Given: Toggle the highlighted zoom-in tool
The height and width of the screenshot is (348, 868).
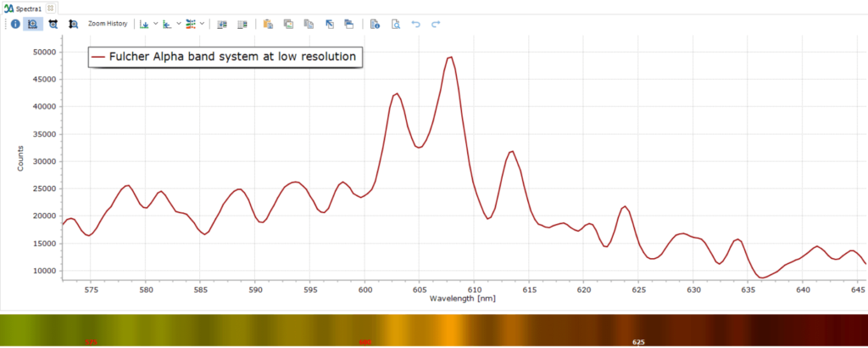Looking at the screenshot, I should tap(33, 24).
